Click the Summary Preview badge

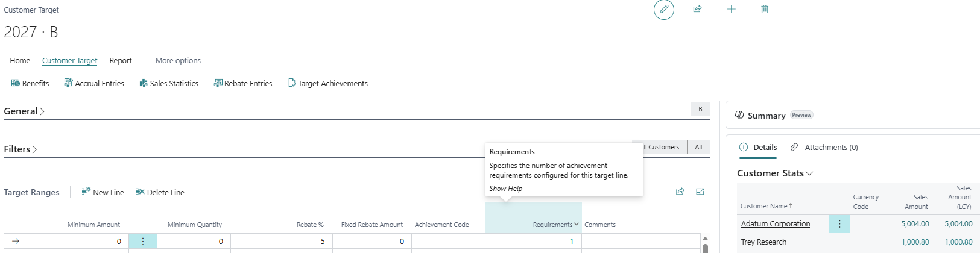pos(801,115)
